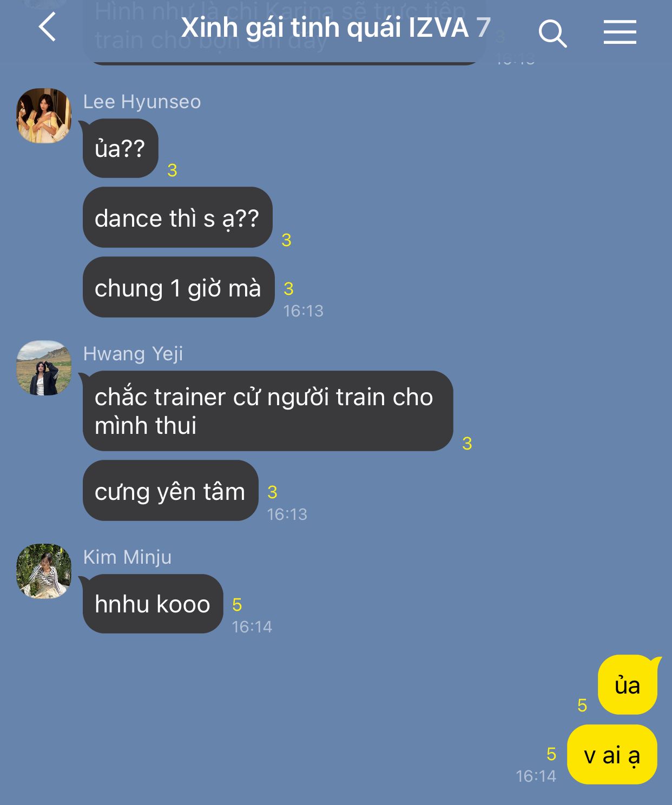Select the message 'chung 1 giờ mà'
672x805 pixels.
[x=179, y=287]
